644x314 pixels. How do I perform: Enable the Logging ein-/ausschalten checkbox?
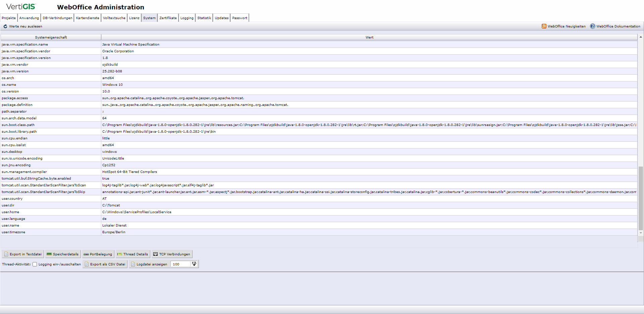coord(35,264)
